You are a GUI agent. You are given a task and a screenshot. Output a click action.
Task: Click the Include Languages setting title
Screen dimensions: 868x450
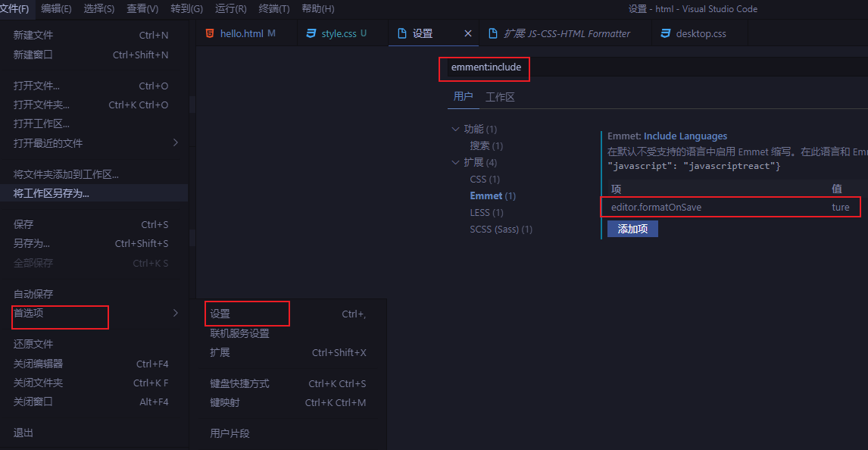[685, 136]
